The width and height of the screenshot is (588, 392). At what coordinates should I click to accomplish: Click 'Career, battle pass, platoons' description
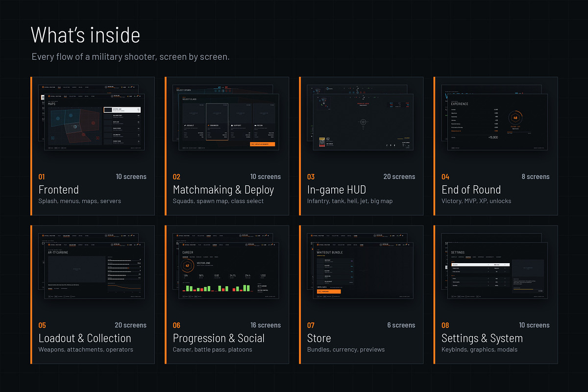[x=212, y=349]
